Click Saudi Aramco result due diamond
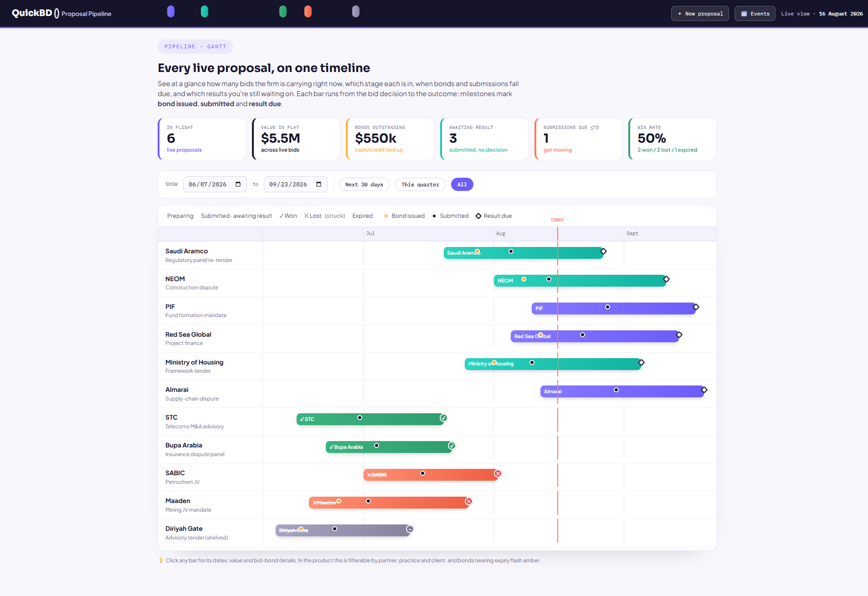 point(603,252)
